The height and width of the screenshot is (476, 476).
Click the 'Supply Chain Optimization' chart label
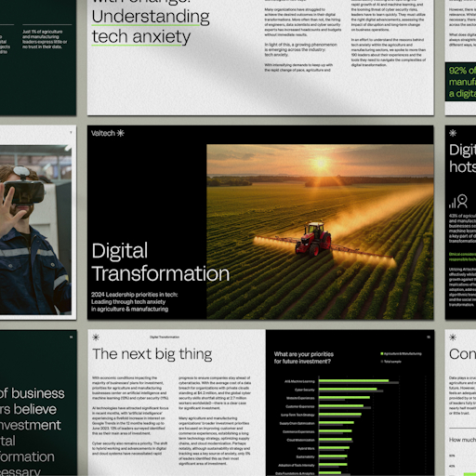(297, 423)
